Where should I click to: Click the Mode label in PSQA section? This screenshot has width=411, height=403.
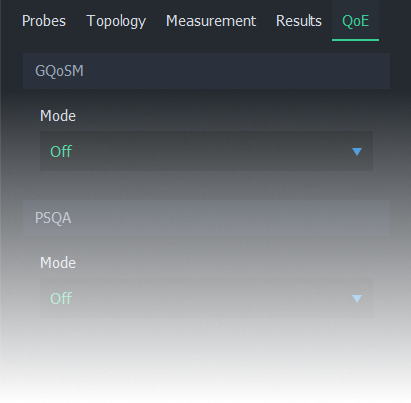58,263
